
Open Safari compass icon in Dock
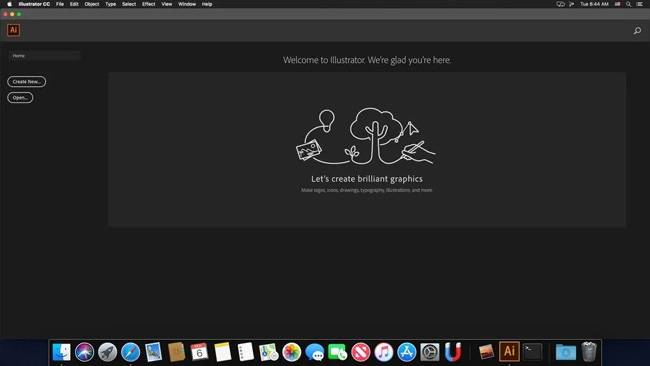(131, 352)
